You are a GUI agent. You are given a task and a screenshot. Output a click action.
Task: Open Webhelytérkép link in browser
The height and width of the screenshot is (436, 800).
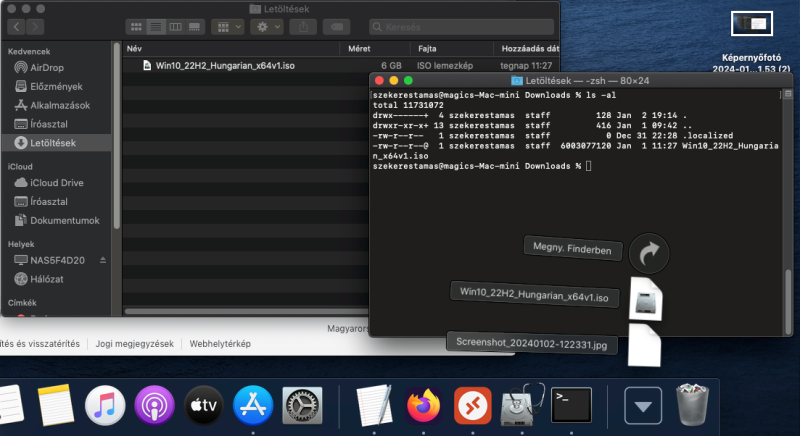pyautogui.click(x=220, y=344)
